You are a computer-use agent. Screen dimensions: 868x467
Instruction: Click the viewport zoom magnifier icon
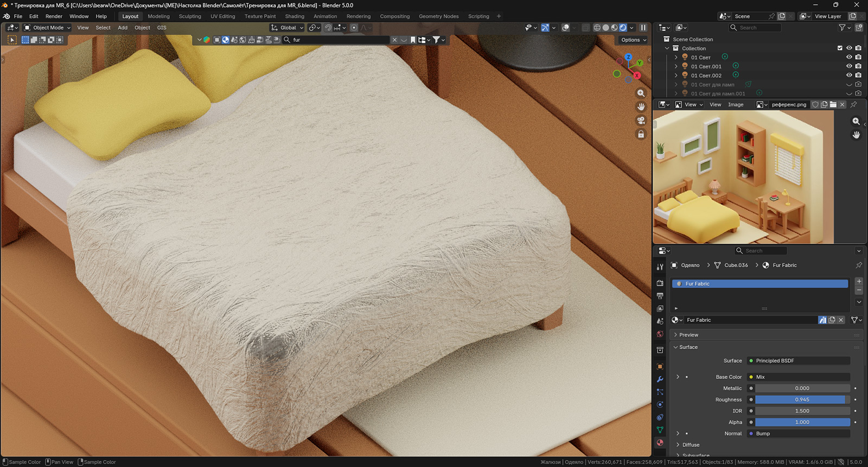tap(641, 93)
